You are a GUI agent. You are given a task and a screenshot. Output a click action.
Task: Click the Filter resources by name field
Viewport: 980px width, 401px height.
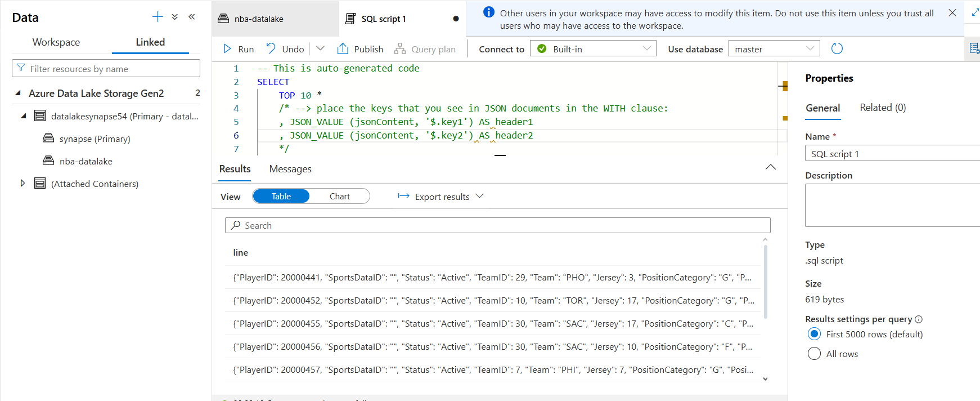(106, 68)
